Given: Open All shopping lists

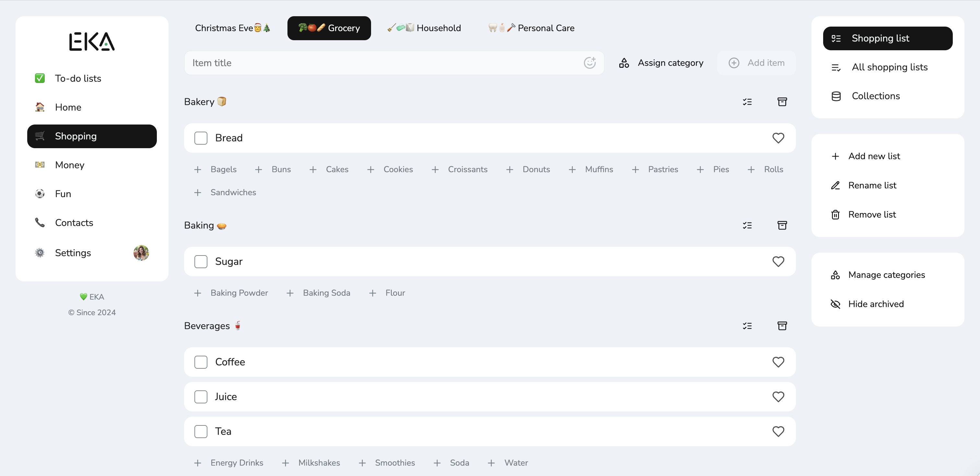Looking at the screenshot, I should pos(888,67).
